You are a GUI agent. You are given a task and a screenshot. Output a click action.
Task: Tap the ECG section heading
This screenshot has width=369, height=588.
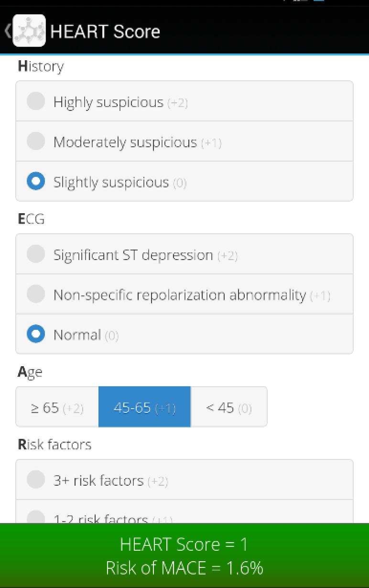coord(31,219)
